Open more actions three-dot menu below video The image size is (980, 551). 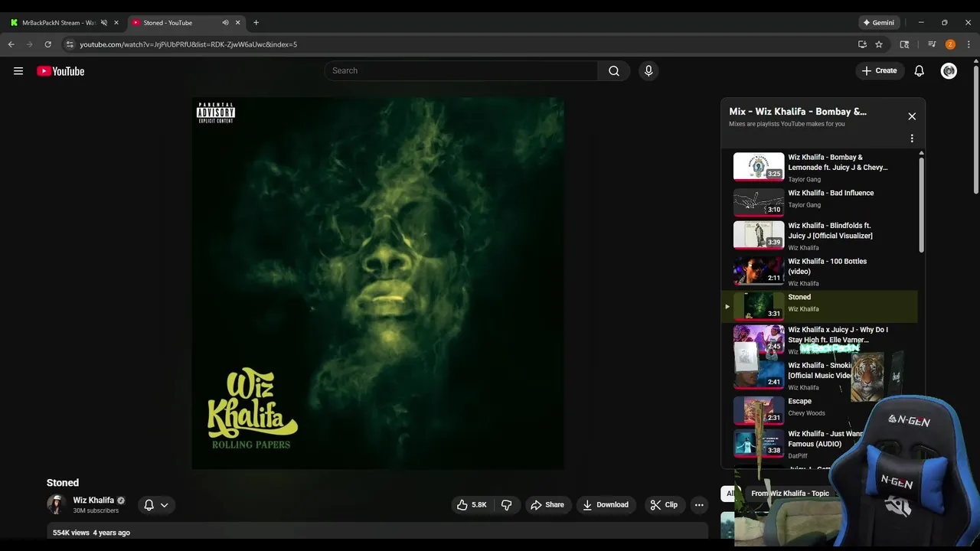pos(698,505)
